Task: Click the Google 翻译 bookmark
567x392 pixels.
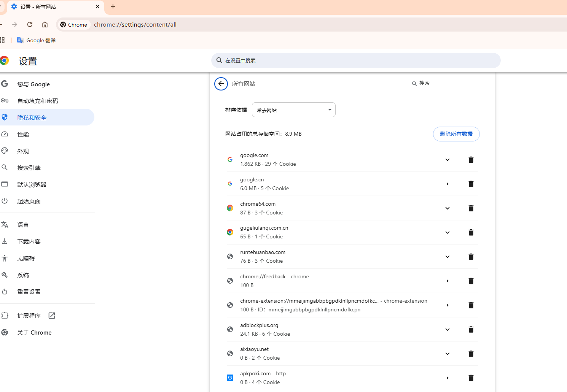Action: 37,40
